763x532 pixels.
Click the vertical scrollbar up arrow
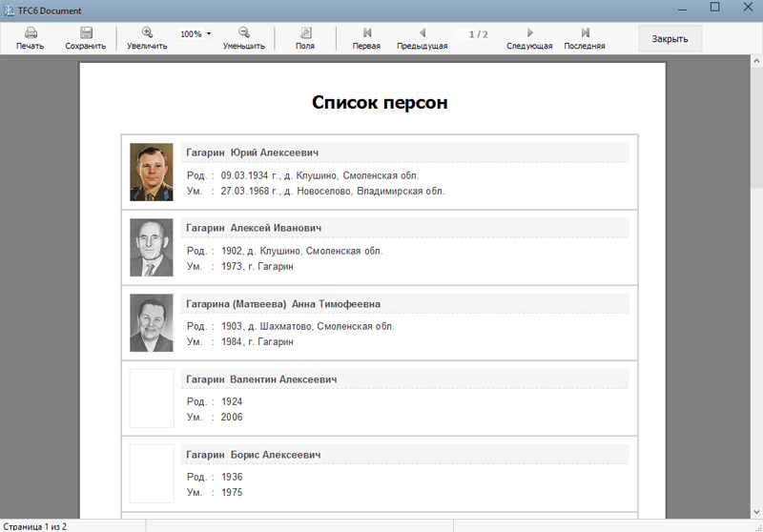point(756,61)
